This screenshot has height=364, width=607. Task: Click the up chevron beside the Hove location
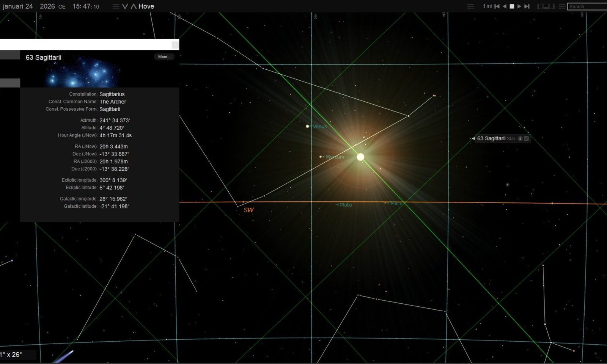(x=133, y=6)
